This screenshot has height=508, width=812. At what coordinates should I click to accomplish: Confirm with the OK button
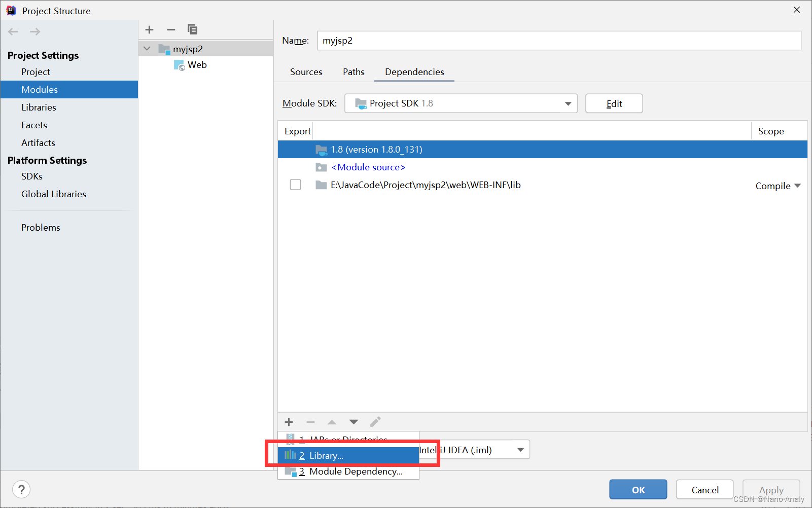(638, 490)
